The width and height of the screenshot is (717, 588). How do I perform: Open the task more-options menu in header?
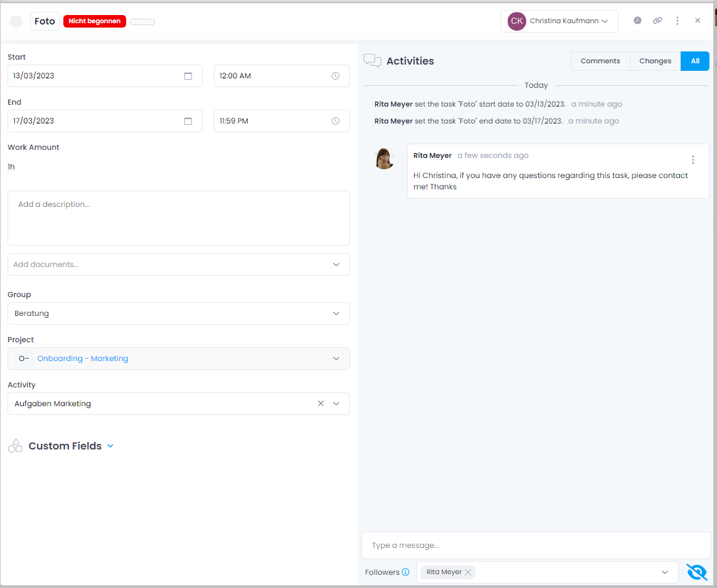pyautogui.click(x=677, y=21)
